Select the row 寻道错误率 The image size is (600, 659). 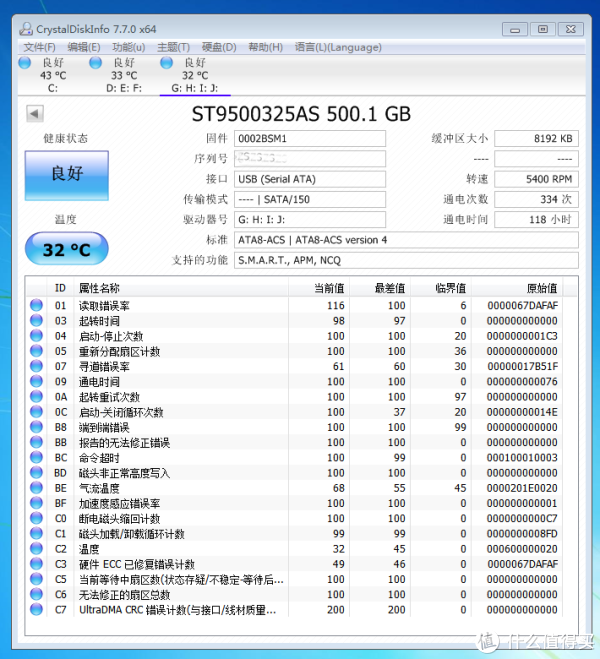pyautogui.click(x=295, y=366)
